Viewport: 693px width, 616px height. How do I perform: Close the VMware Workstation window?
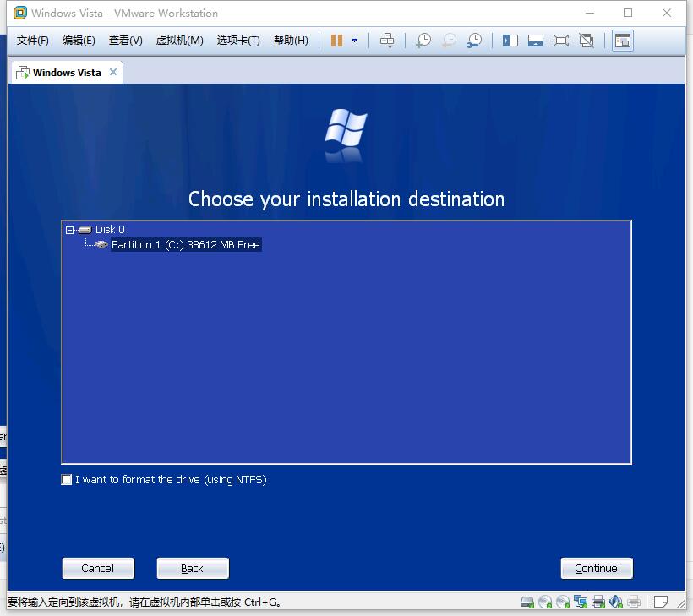[x=667, y=13]
